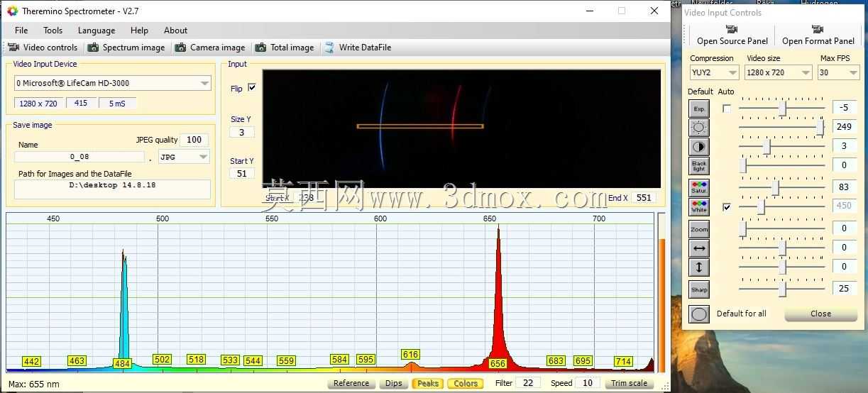Open the File menu

tap(21, 31)
